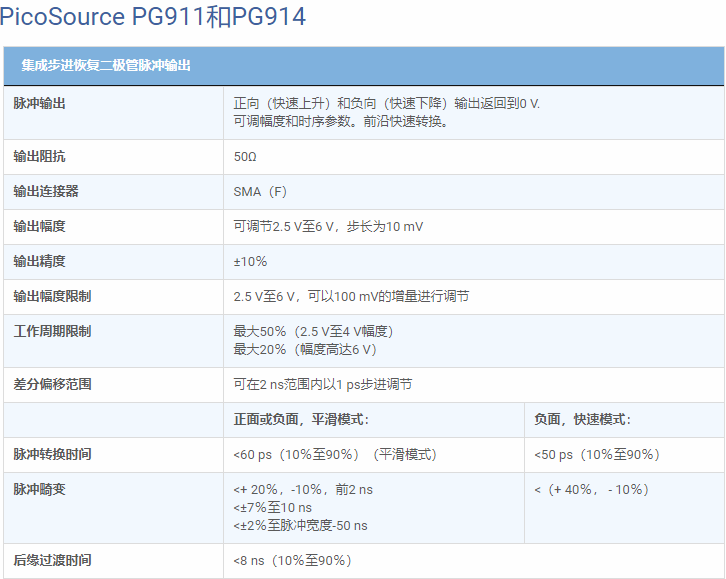Image resolution: width=726 pixels, height=579 pixels.
Task: Click the 输出幅度 row label
Action: [40, 227]
